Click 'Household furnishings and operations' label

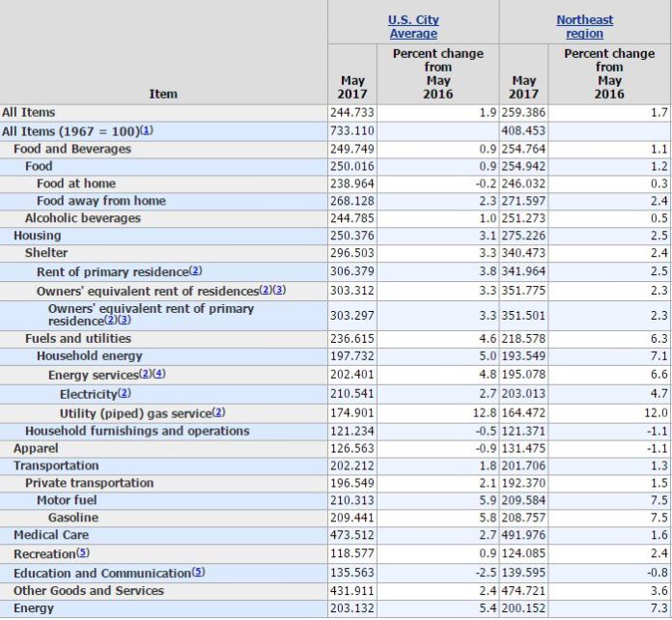tap(137, 431)
